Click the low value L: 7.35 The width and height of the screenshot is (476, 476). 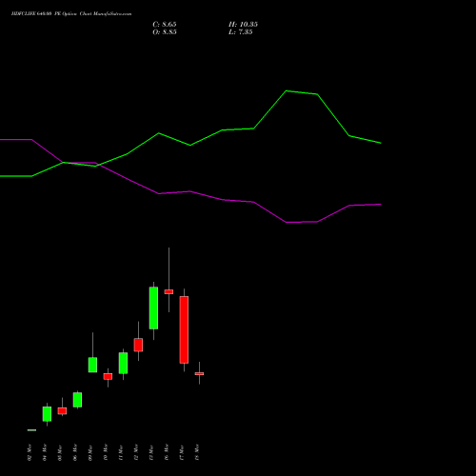click(x=241, y=32)
